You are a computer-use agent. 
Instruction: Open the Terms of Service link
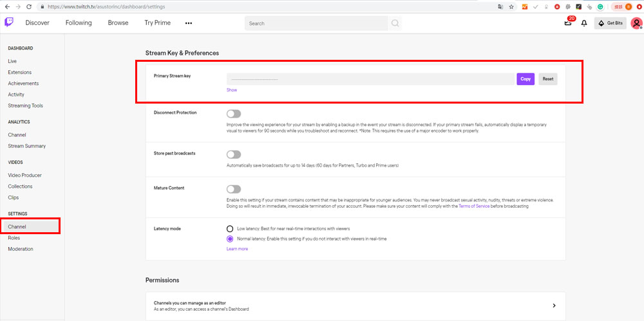point(474,206)
